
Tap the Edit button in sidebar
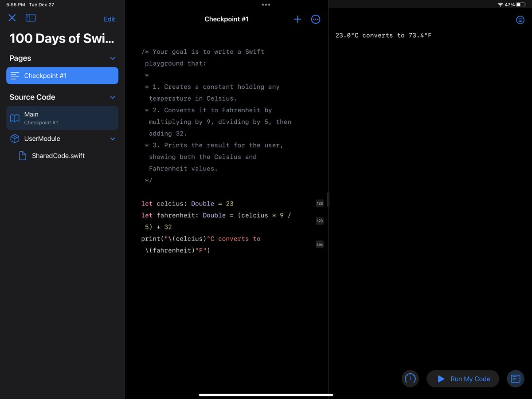(x=109, y=19)
